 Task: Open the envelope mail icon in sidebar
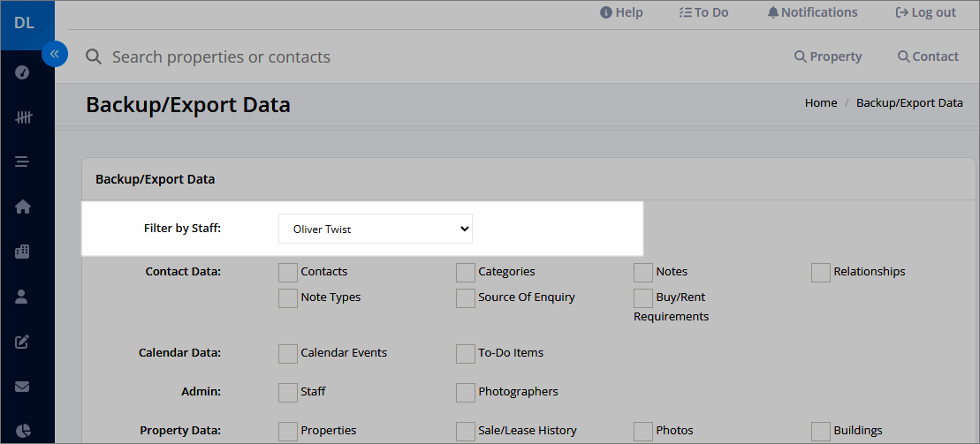pyautogui.click(x=22, y=387)
